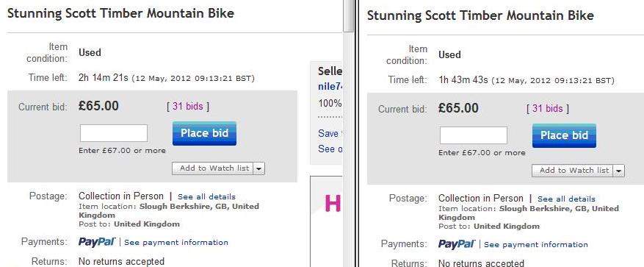
Task: Click the pink H advertisement banner
Action: pyautogui.click(x=326, y=221)
